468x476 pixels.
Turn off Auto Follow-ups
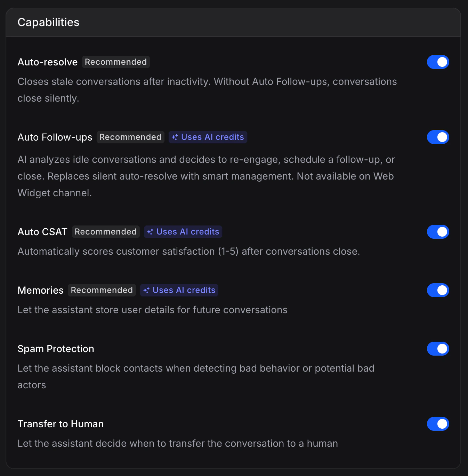(x=438, y=137)
